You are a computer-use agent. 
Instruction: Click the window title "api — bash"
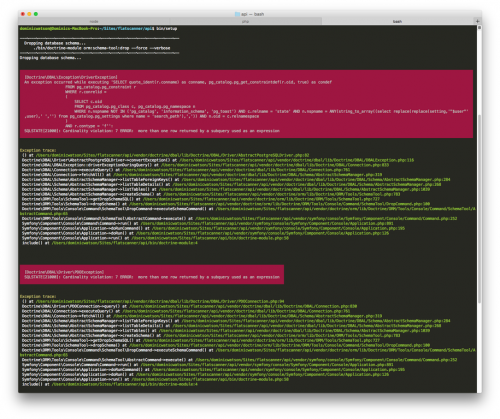252,14
